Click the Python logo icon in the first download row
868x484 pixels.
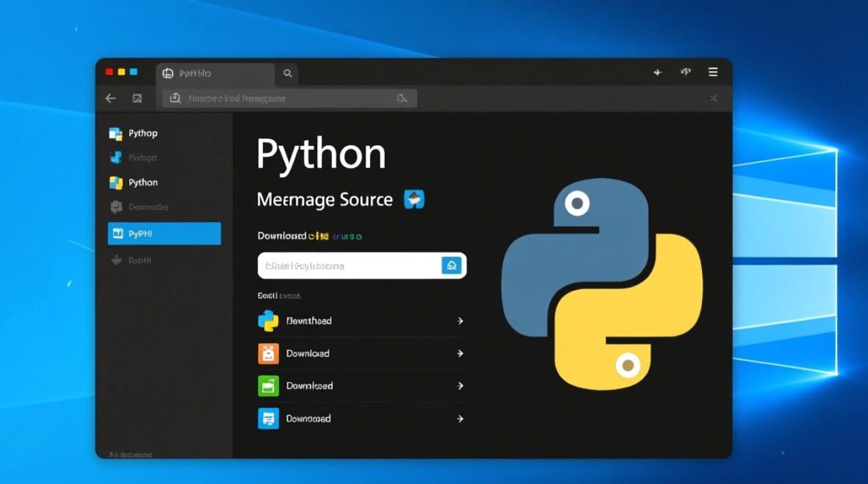(268, 321)
